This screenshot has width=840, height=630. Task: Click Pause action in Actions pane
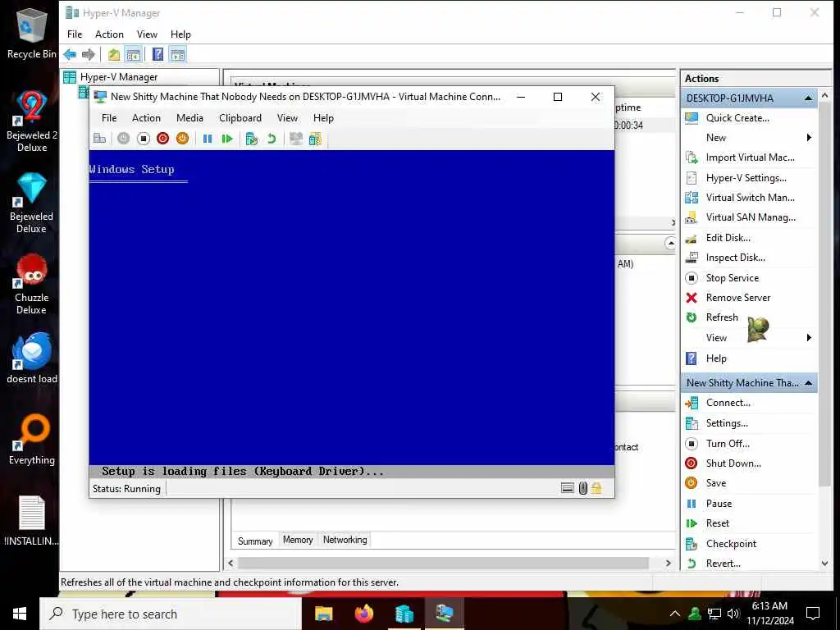(x=719, y=504)
